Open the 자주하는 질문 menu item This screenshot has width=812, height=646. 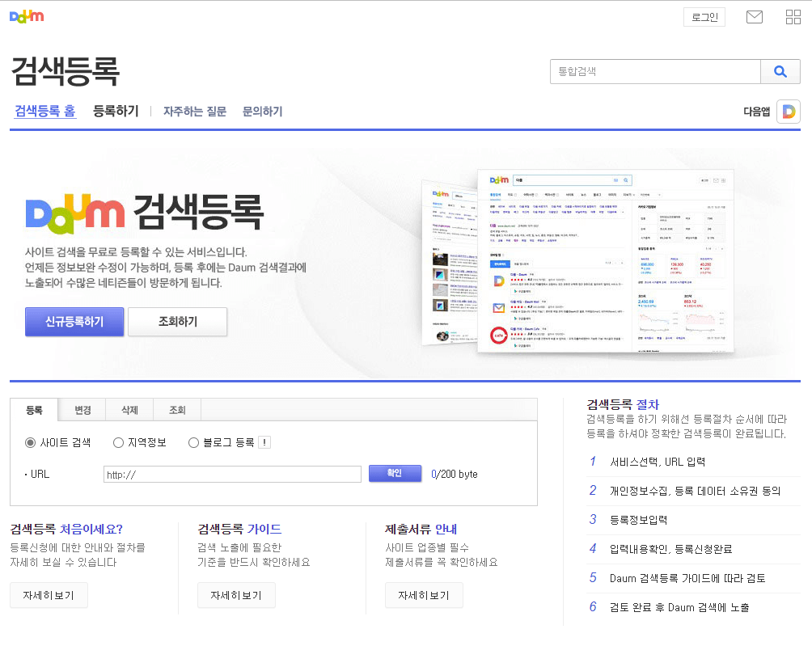(194, 111)
